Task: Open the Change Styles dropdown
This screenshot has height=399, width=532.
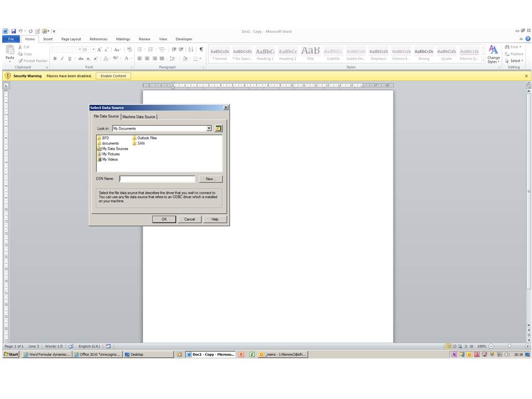Action: click(x=493, y=54)
